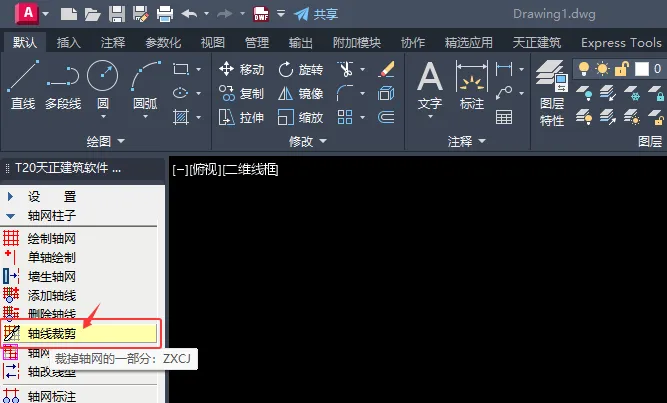
Task: Click the Share (共享) button
Action: (x=316, y=14)
